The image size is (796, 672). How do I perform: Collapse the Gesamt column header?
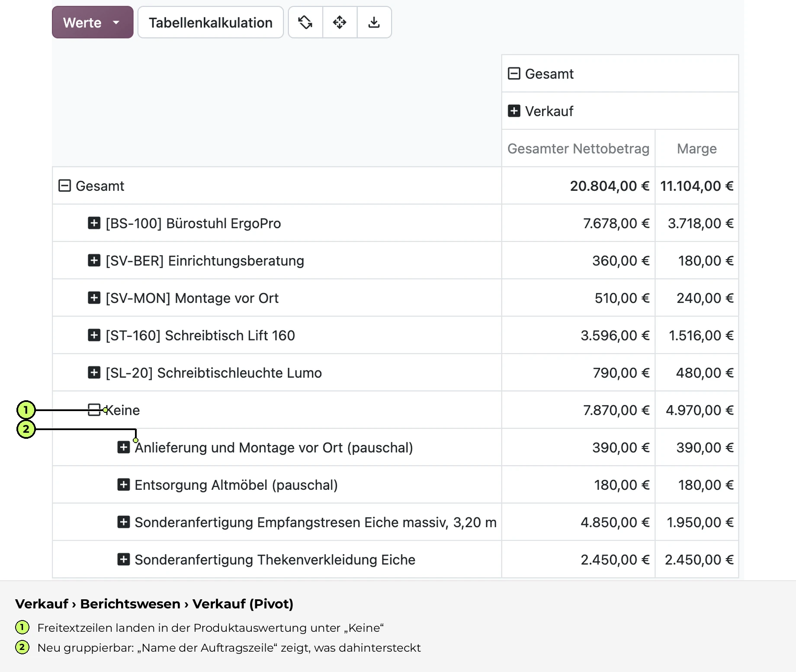pos(514,74)
